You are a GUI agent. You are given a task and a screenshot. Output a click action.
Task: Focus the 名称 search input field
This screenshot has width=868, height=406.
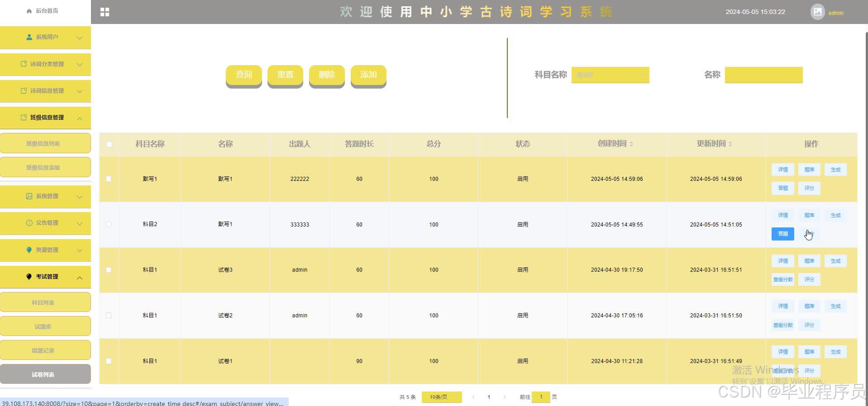763,75
